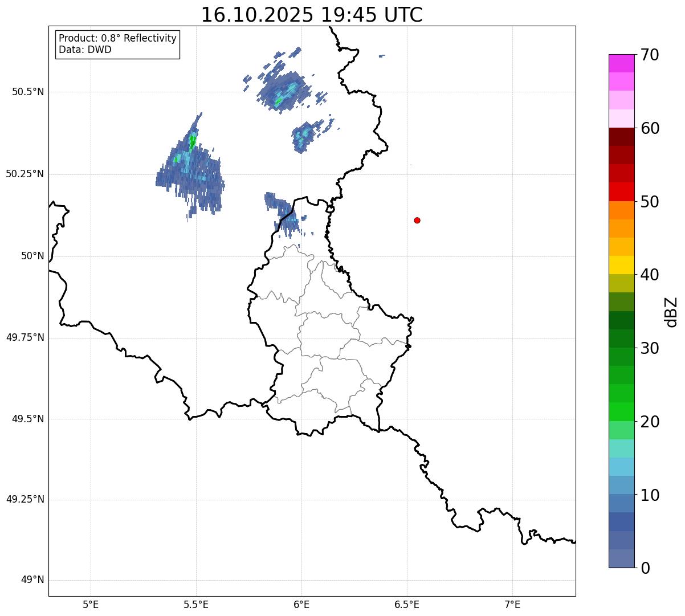The height and width of the screenshot is (616, 685).
Task: Click the "dBZ" colorbar label
Action: point(671,312)
